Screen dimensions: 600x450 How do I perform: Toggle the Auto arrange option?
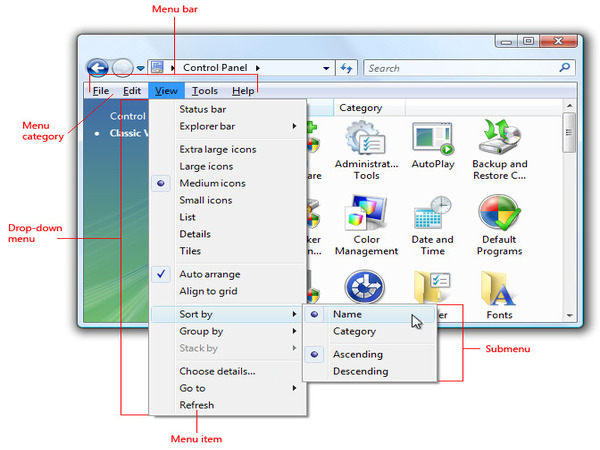tap(209, 274)
